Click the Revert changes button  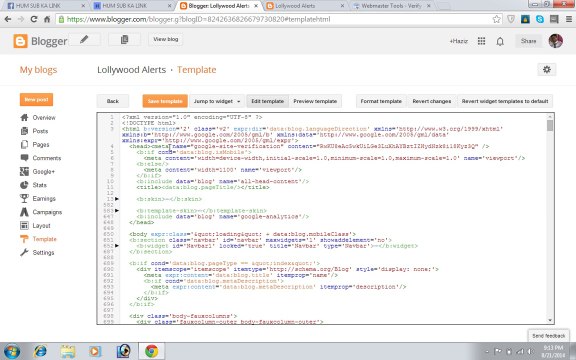(x=432, y=101)
